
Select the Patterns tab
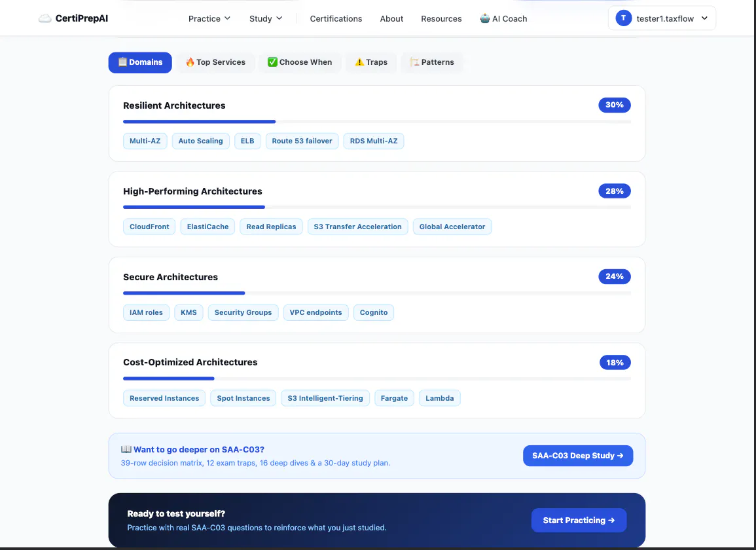coord(432,62)
